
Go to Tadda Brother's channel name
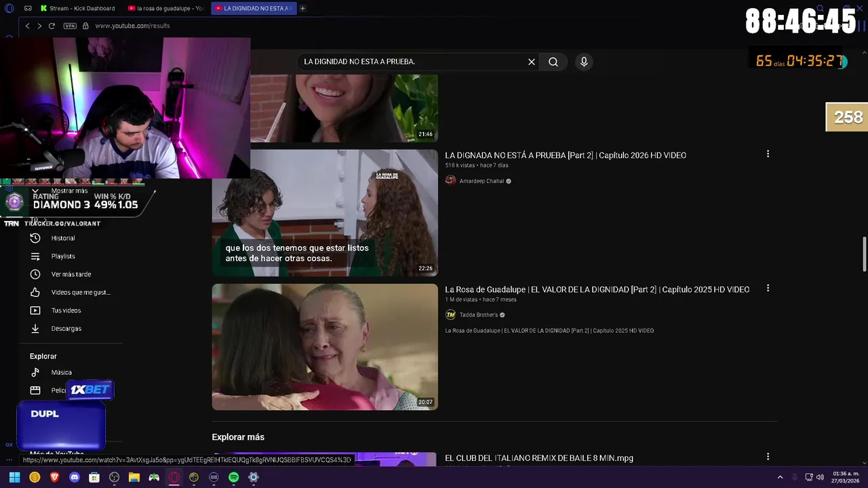(479, 315)
